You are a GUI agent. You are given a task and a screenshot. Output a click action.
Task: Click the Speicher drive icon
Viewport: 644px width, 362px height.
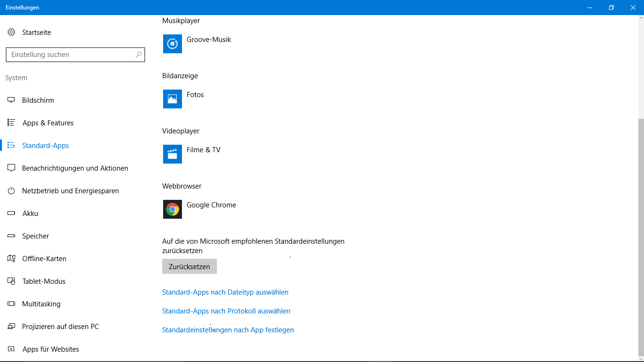point(11,236)
